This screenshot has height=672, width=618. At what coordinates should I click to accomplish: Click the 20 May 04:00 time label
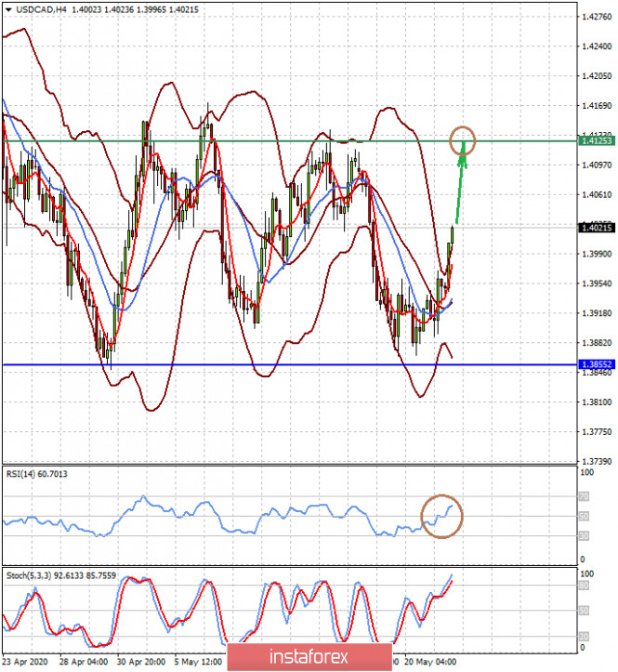(430, 662)
